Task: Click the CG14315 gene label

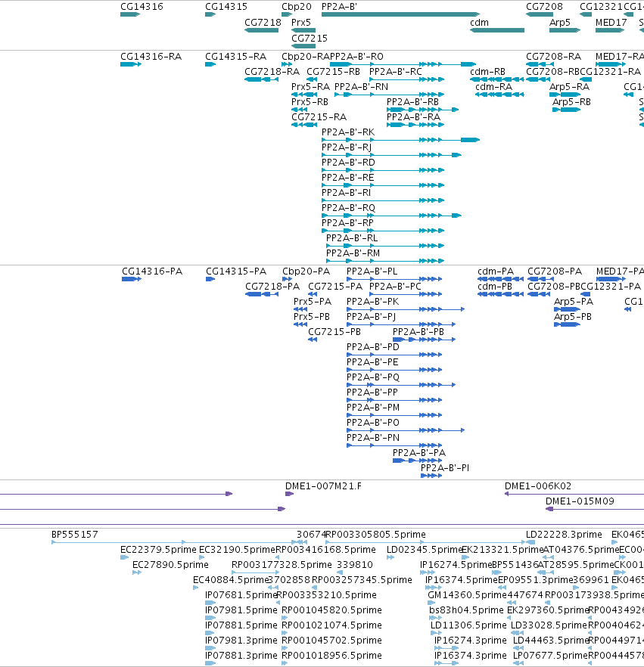Action: 226,6
